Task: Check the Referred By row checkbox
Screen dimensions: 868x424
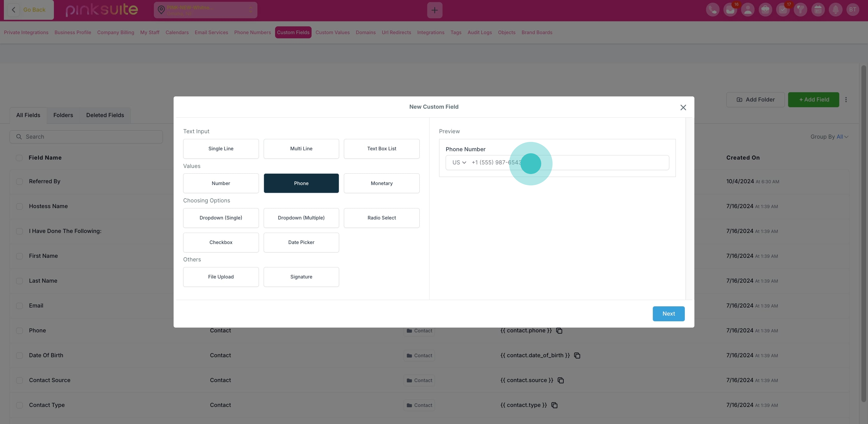Action: pyautogui.click(x=19, y=182)
